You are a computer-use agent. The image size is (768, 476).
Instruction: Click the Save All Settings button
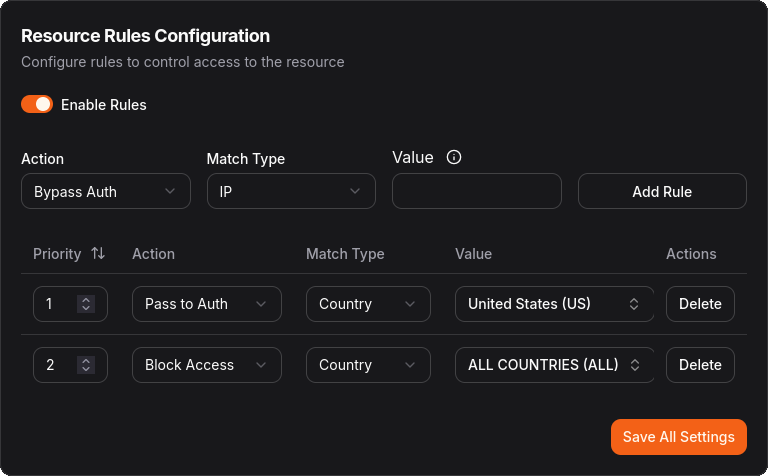pyautogui.click(x=678, y=437)
